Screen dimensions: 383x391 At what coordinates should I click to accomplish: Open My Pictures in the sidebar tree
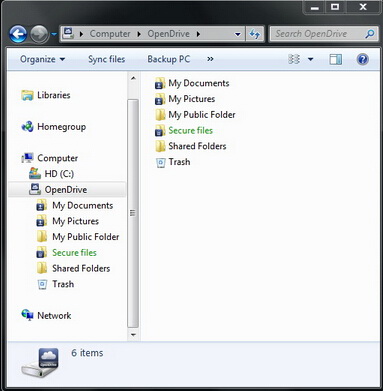click(x=75, y=221)
